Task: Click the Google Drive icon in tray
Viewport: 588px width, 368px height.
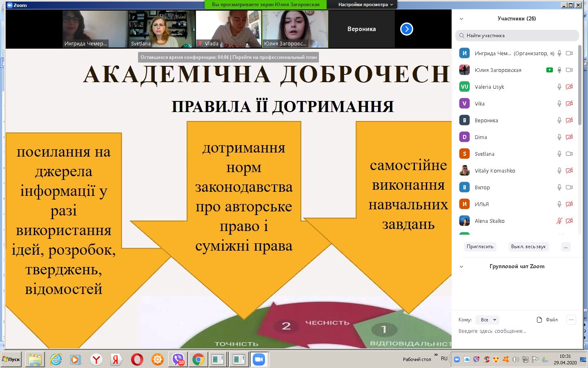Action: [545, 359]
